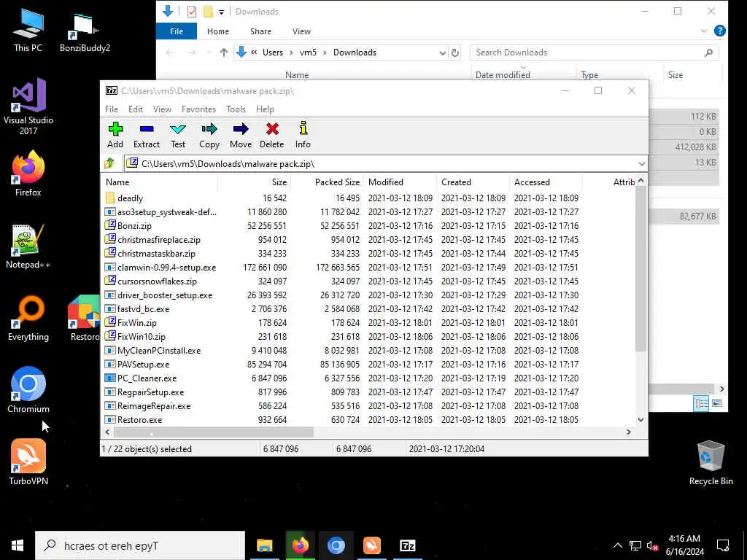Open the Explorer File tab
Screen dimensions: 747x560
click(x=177, y=31)
